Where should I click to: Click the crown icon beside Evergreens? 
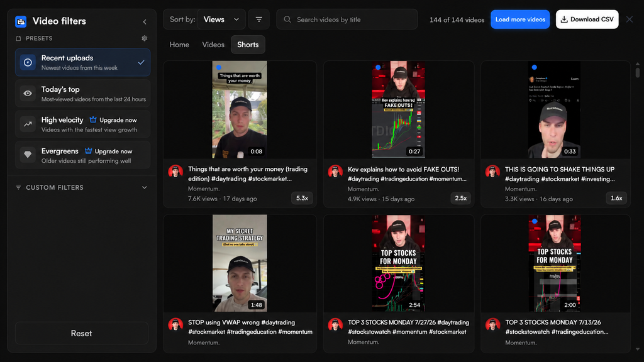[x=88, y=151]
